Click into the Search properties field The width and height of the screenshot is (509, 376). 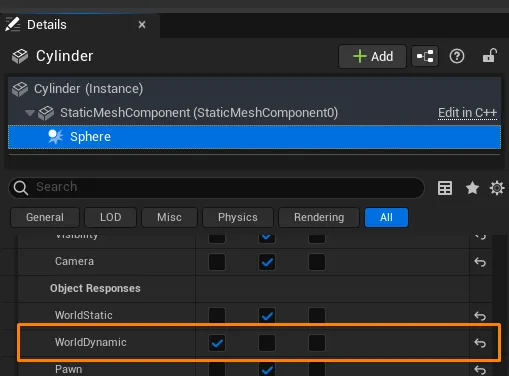pos(217,188)
